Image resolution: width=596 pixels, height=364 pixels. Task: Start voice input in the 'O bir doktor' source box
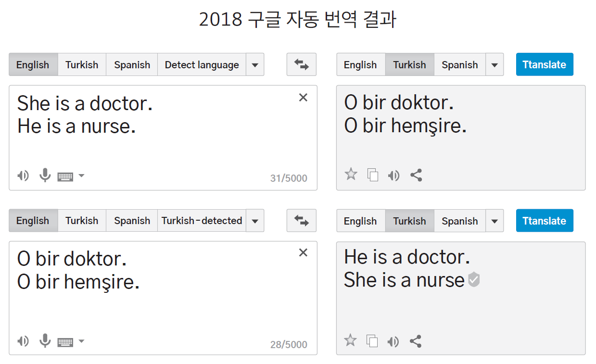[45, 341]
